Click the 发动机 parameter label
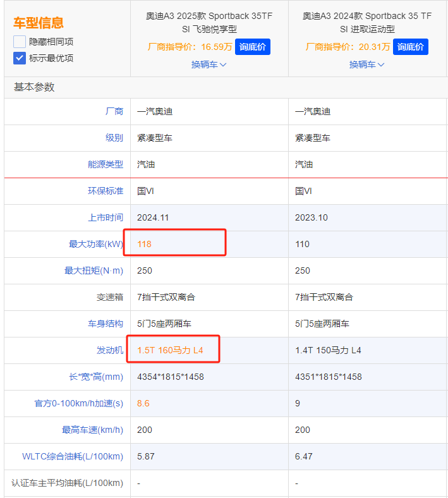 coord(110,350)
